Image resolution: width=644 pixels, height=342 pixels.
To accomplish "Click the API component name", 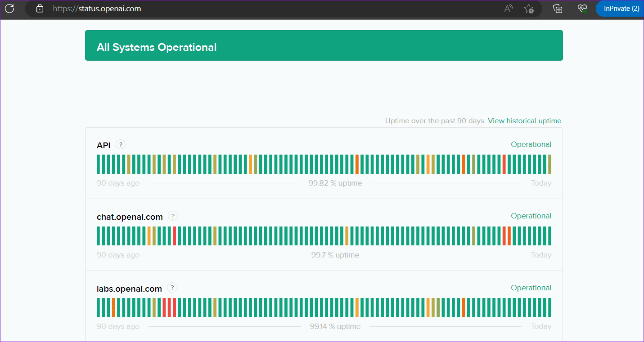I will pyautogui.click(x=104, y=145).
